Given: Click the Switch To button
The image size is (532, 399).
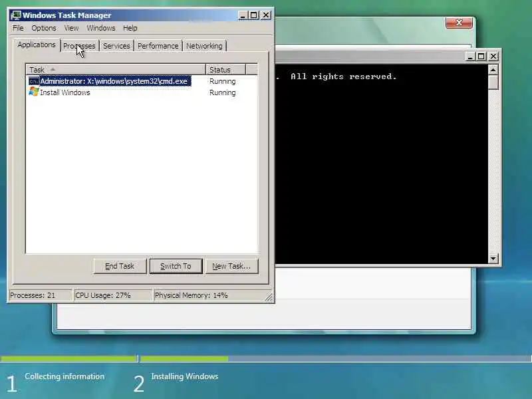Looking at the screenshot, I should point(176,267).
